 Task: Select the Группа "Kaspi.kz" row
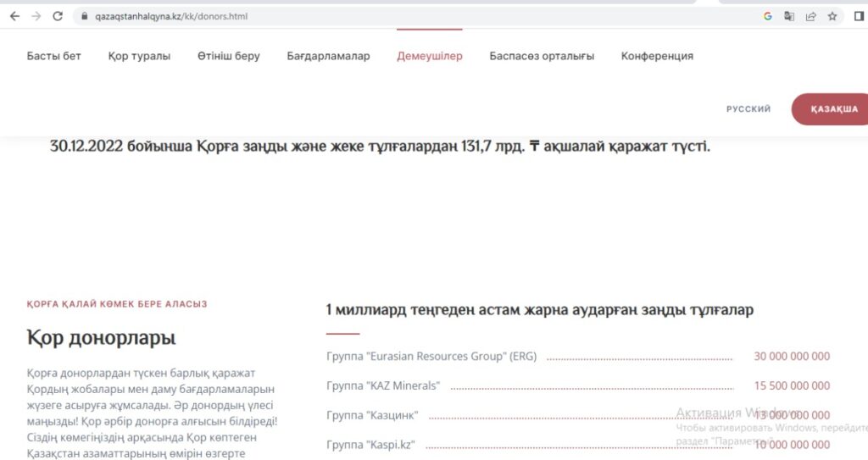coord(578,445)
